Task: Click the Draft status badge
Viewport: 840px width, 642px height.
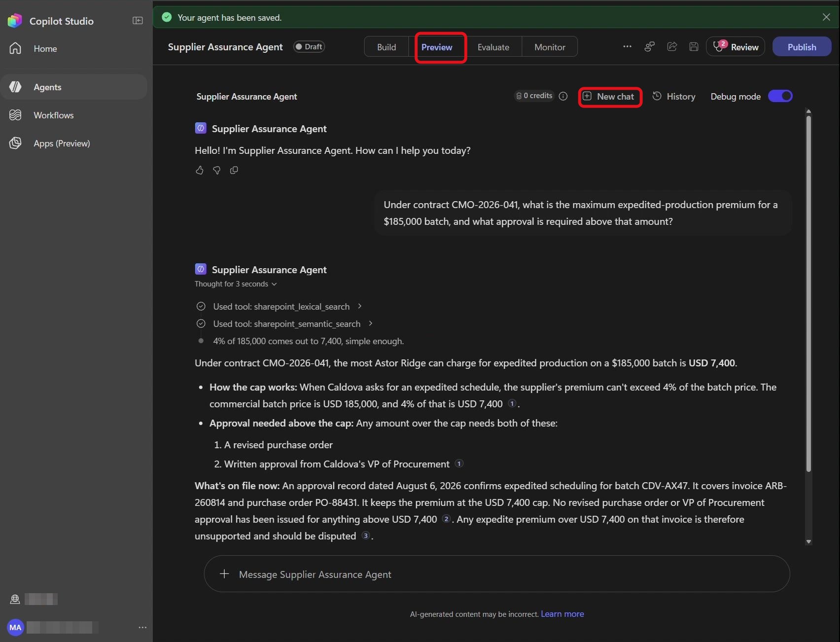Action: click(309, 47)
